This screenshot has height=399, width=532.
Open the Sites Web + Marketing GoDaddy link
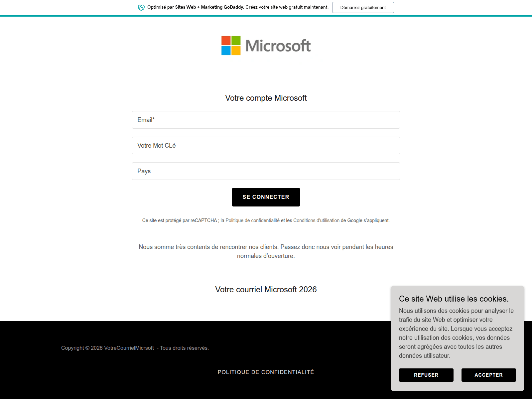click(209, 6)
